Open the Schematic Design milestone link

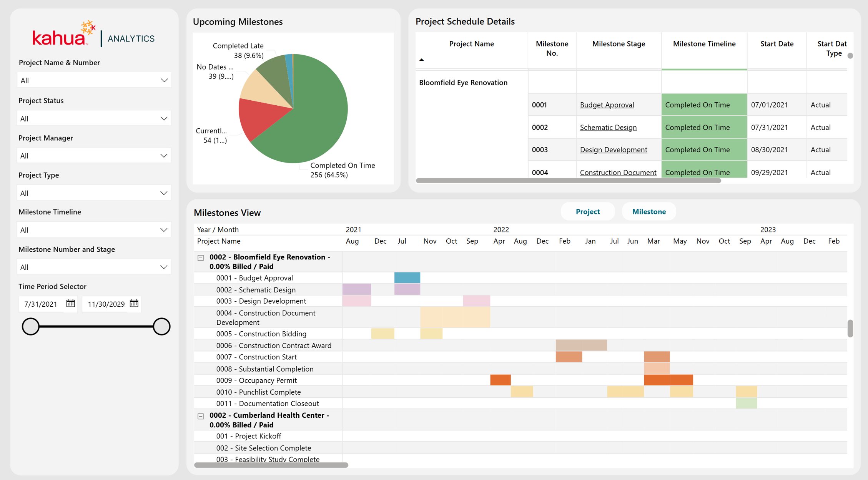(x=608, y=127)
